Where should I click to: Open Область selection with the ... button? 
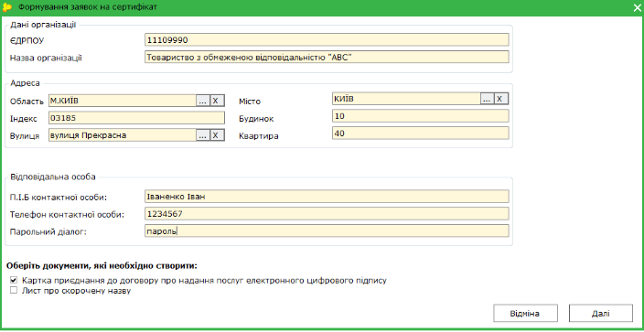[203, 101]
